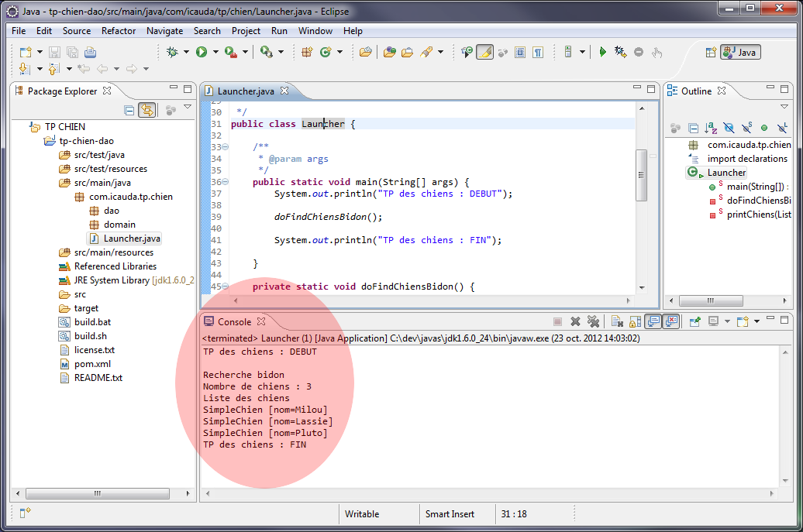Image resolution: width=803 pixels, height=532 pixels.
Task: Select pom.xml in Package Explorer
Action: click(x=92, y=364)
